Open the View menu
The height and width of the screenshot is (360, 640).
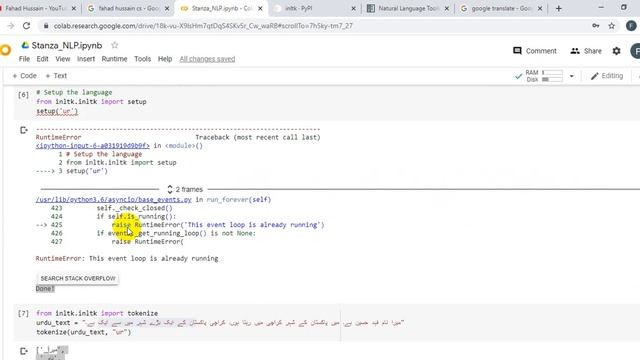click(x=62, y=59)
